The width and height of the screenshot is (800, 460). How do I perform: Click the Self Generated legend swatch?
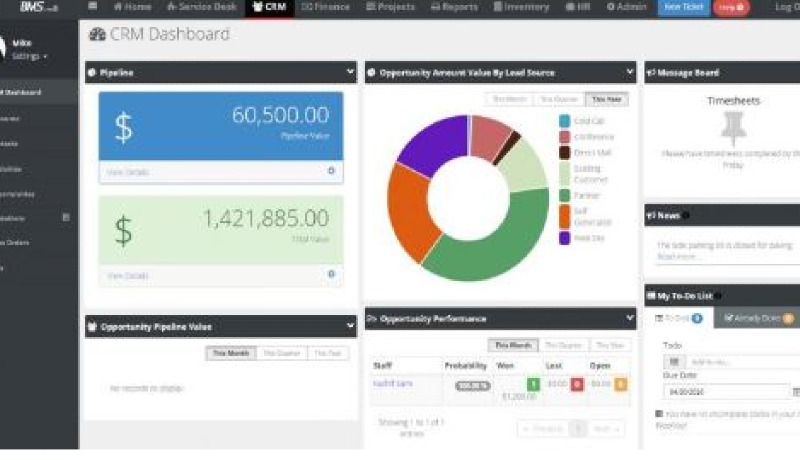pos(564,216)
